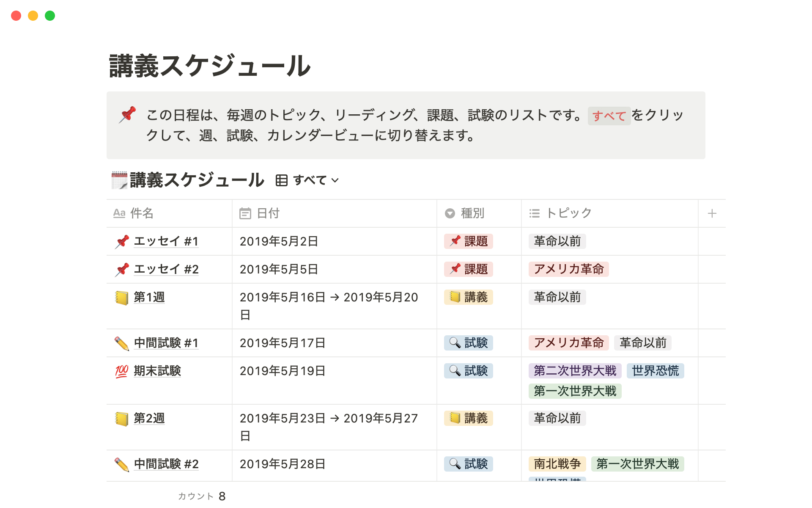Click the plus icon to add column
Viewport: 812px width, 508px height.
[x=712, y=213]
